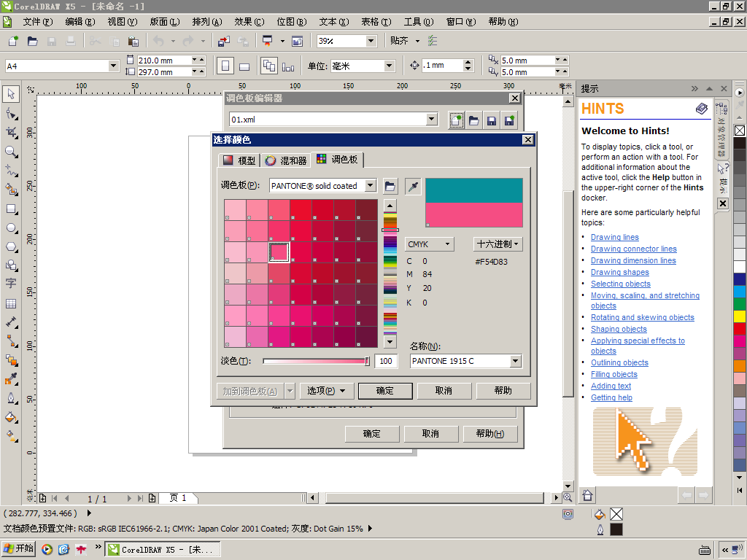Open palette folder icon beside PANTONE dropdown
Screen dimensions: 747x560
pyautogui.click(x=390, y=186)
